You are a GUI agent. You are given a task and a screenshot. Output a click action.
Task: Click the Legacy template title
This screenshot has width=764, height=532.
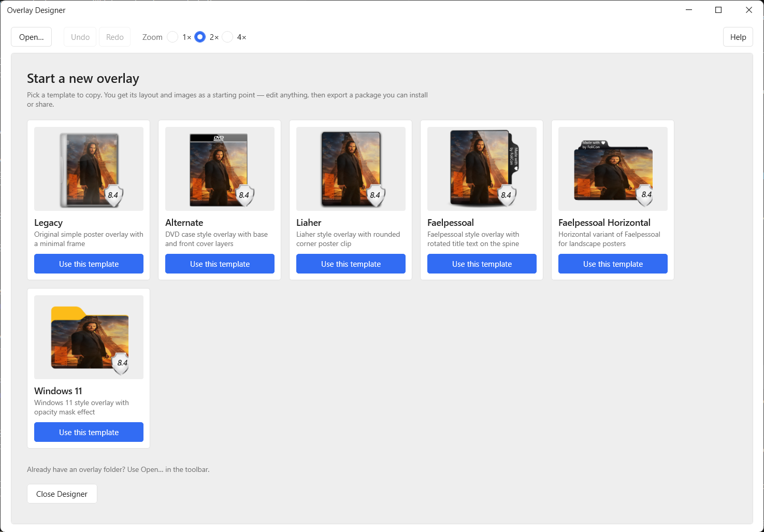click(x=49, y=223)
